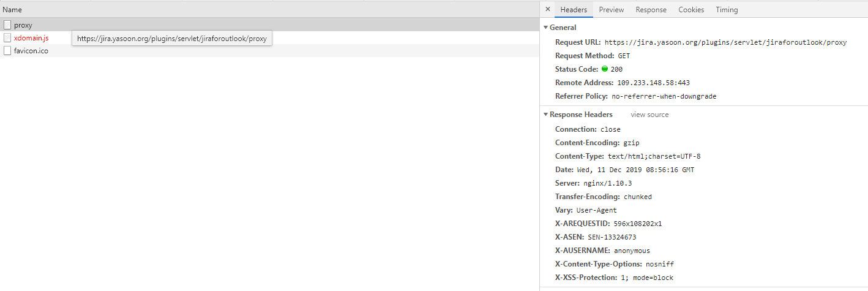Click the green status code indicator dot
Viewport: 868px width, 291px height.
(x=605, y=69)
